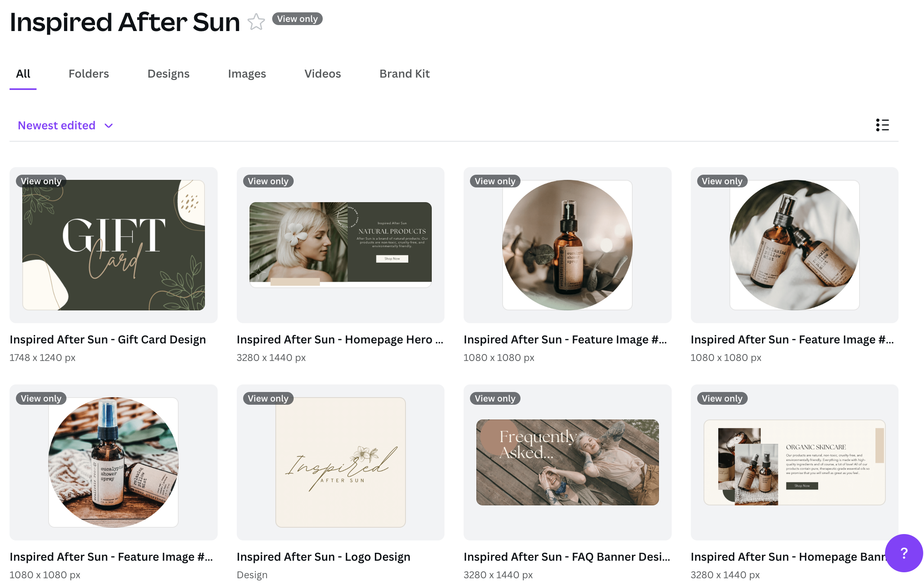Go to the Brand Kit tab
Viewport: 924px width, 585px height.
[x=404, y=74]
